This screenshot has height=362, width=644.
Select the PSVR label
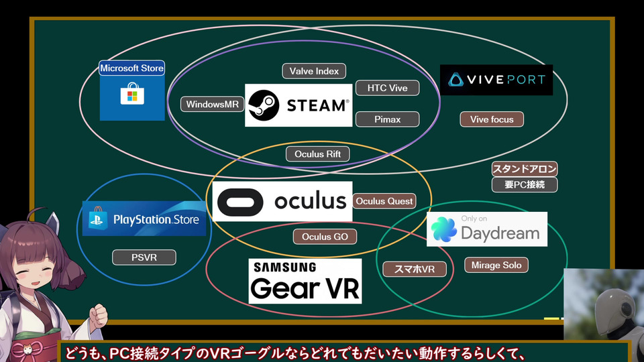point(144,257)
